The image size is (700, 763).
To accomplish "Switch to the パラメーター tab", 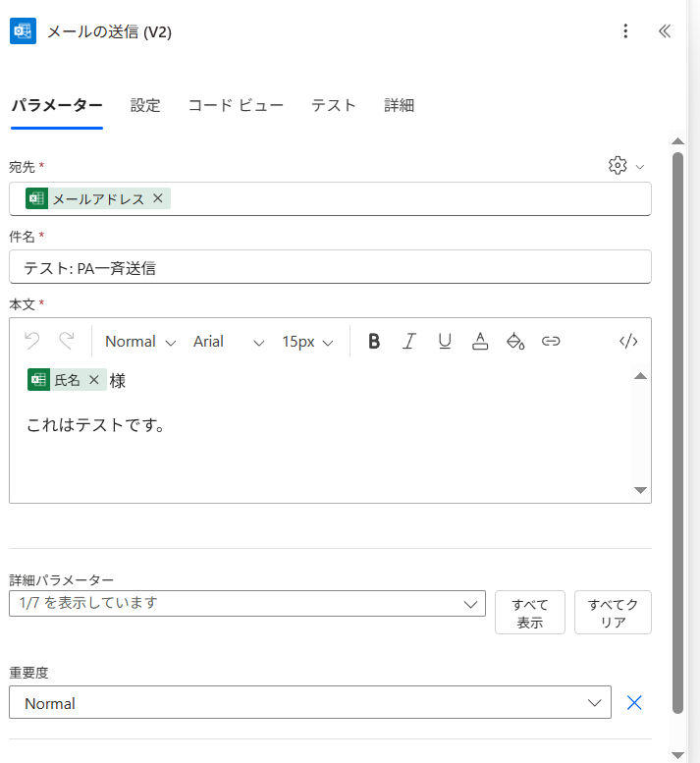I will coord(57,105).
